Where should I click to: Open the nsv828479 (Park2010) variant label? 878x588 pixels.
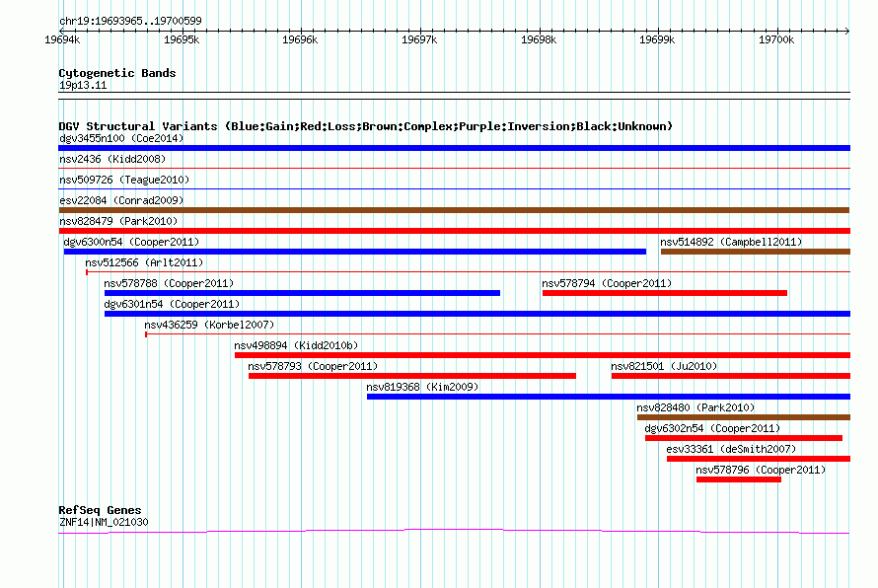(x=118, y=221)
